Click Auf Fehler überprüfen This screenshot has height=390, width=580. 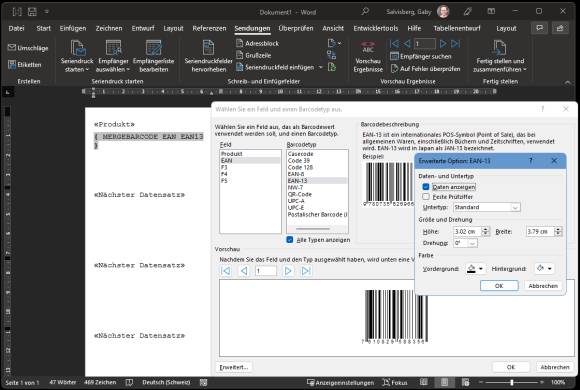pyautogui.click(x=425, y=69)
